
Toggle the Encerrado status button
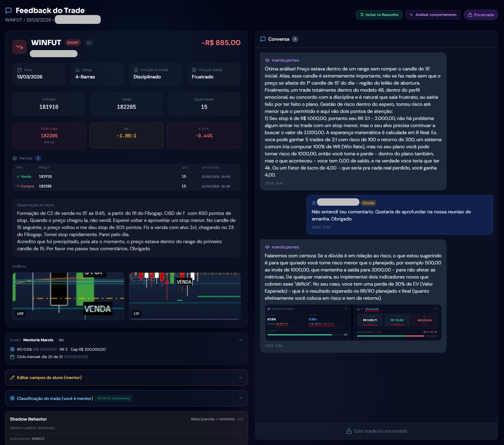[x=481, y=15]
